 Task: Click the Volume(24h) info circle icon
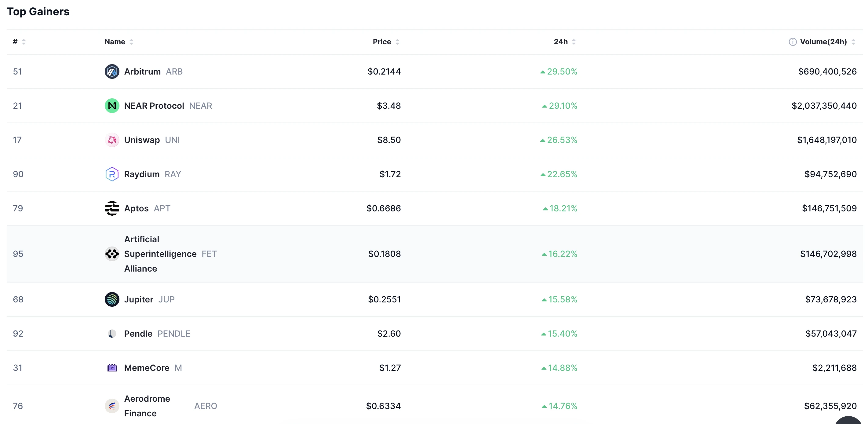(x=793, y=42)
